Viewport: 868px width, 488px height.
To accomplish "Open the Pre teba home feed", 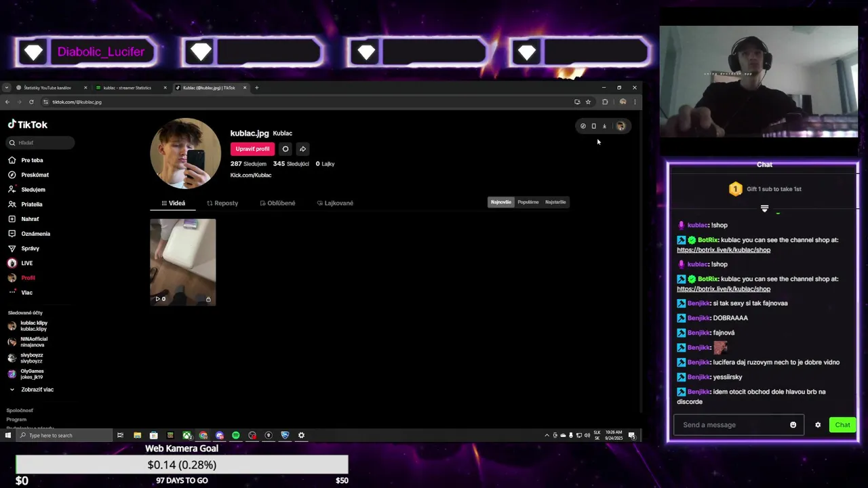I will pos(26,160).
